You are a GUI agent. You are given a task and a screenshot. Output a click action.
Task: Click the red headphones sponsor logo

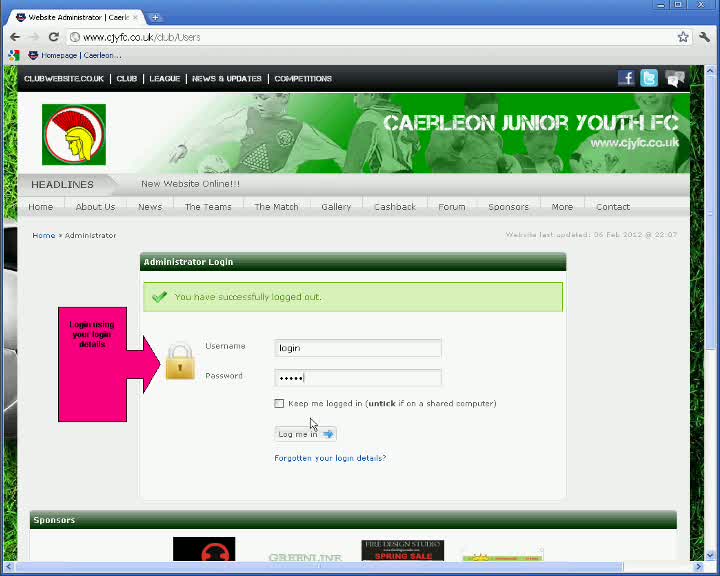coord(204,549)
